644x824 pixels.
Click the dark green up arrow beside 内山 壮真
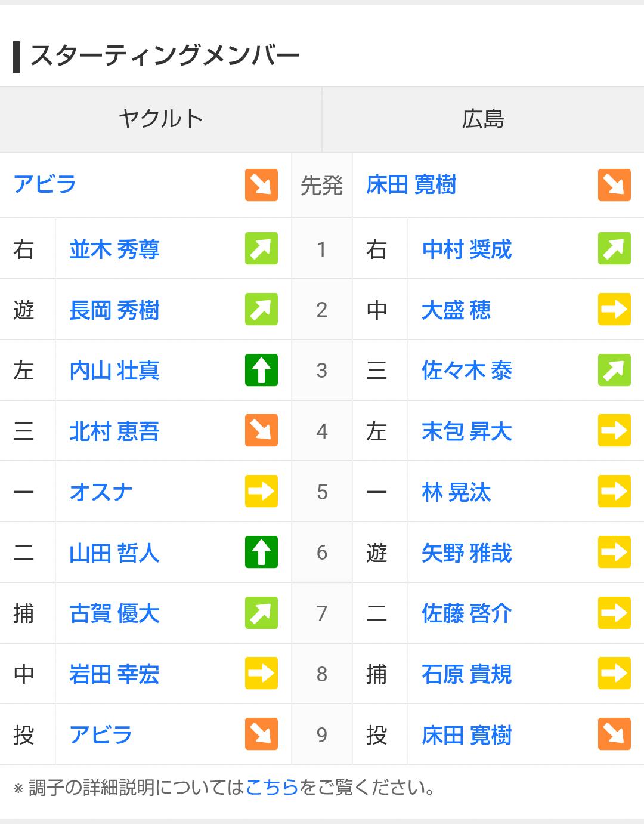click(261, 370)
